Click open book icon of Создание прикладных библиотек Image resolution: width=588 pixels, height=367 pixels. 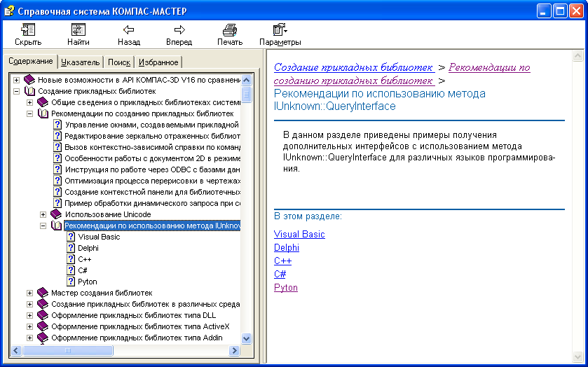tap(29, 91)
